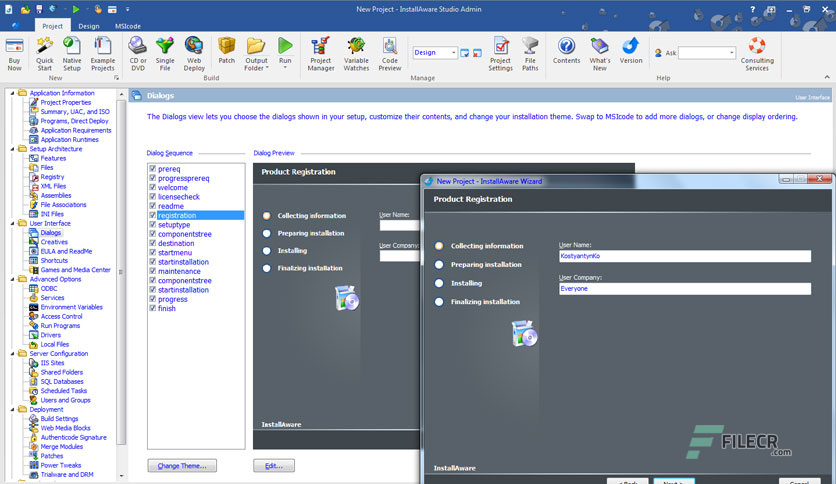Select Preparing installation radio in Dialog Preview
The width and height of the screenshot is (836, 484).
[x=267, y=233]
